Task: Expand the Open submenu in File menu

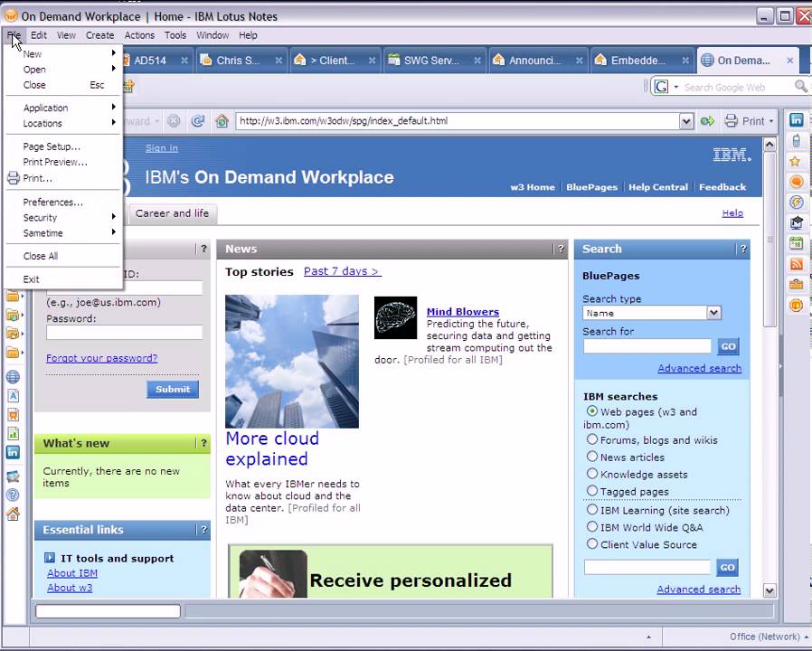Action: tap(62, 69)
